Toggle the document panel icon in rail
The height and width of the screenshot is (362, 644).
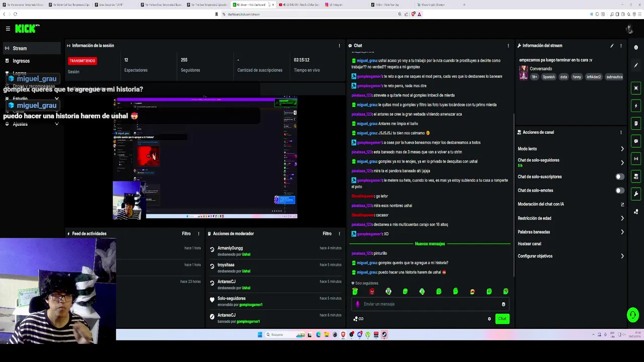(x=636, y=124)
